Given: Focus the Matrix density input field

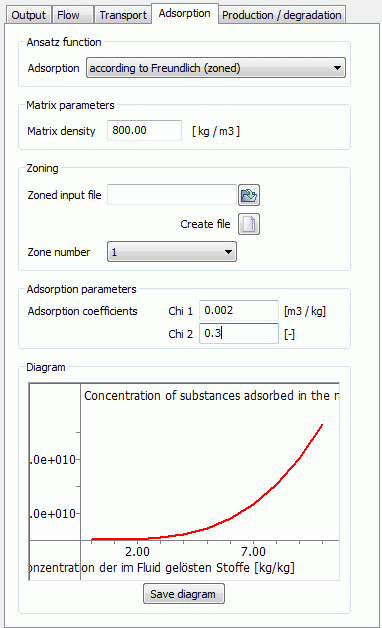Looking at the screenshot, I should coord(144,130).
